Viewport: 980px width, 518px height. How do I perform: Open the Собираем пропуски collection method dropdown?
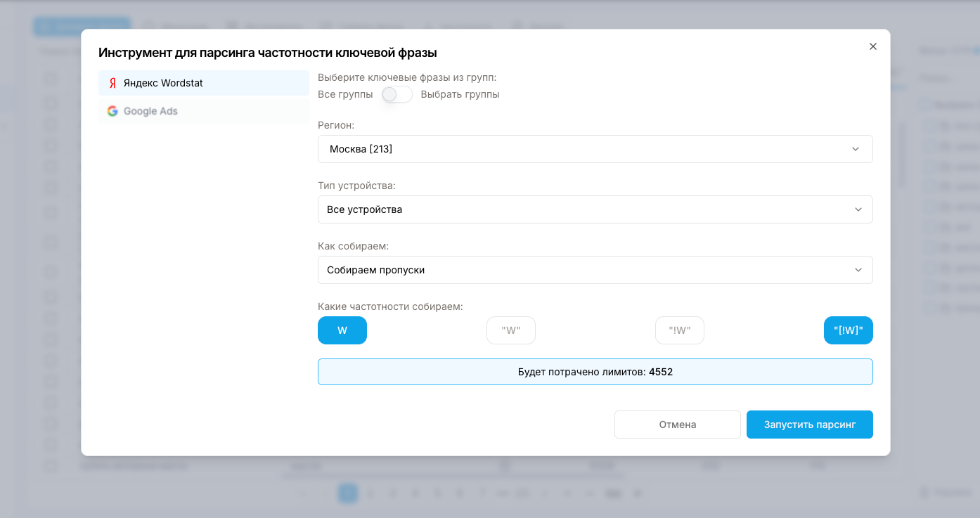click(x=595, y=270)
